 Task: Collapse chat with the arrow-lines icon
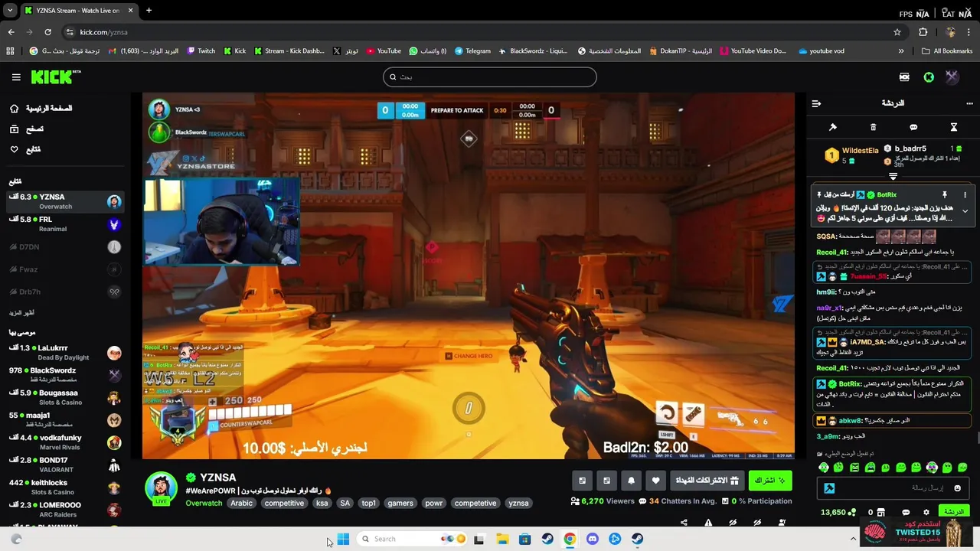click(x=816, y=103)
